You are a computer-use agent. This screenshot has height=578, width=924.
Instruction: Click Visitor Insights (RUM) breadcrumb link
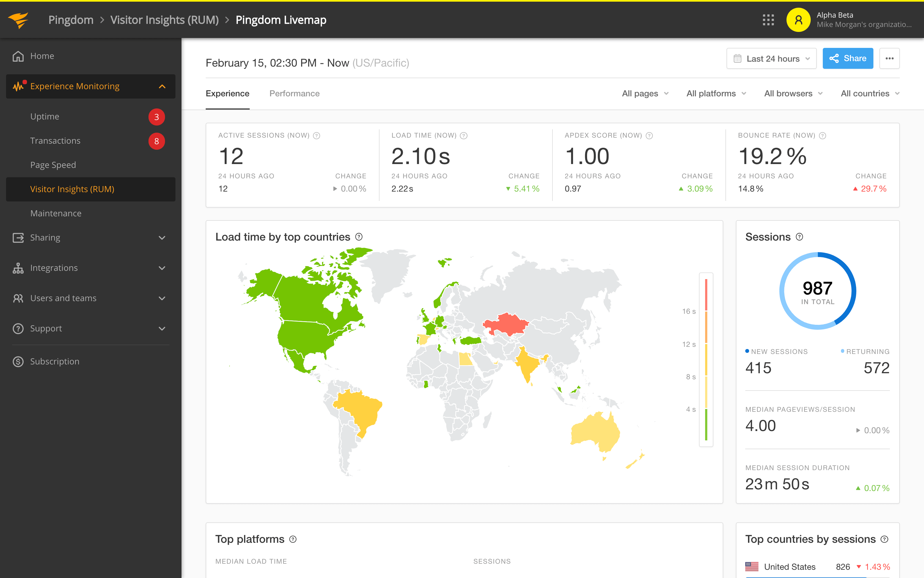click(164, 20)
